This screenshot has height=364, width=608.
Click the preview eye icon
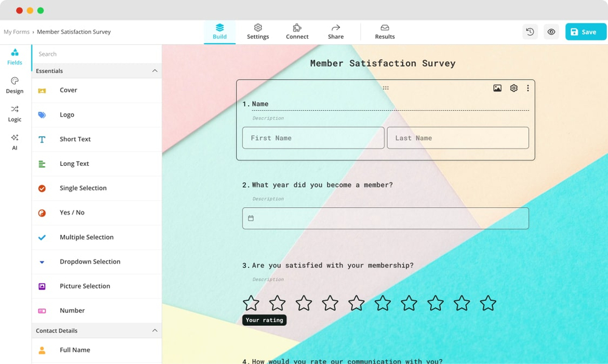coord(551,32)
